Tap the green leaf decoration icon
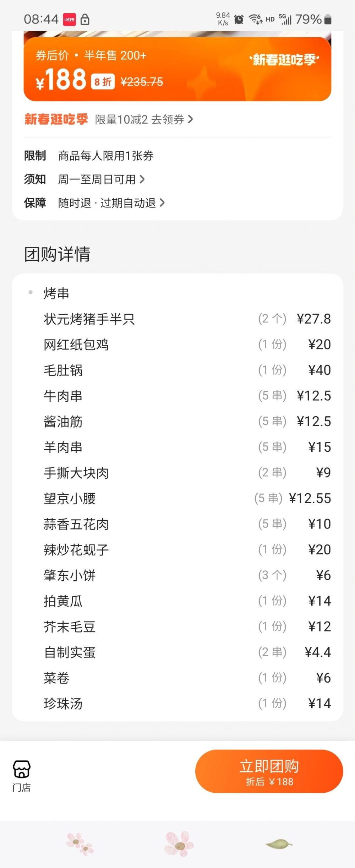Screen dimensions: 355x868 279,844
